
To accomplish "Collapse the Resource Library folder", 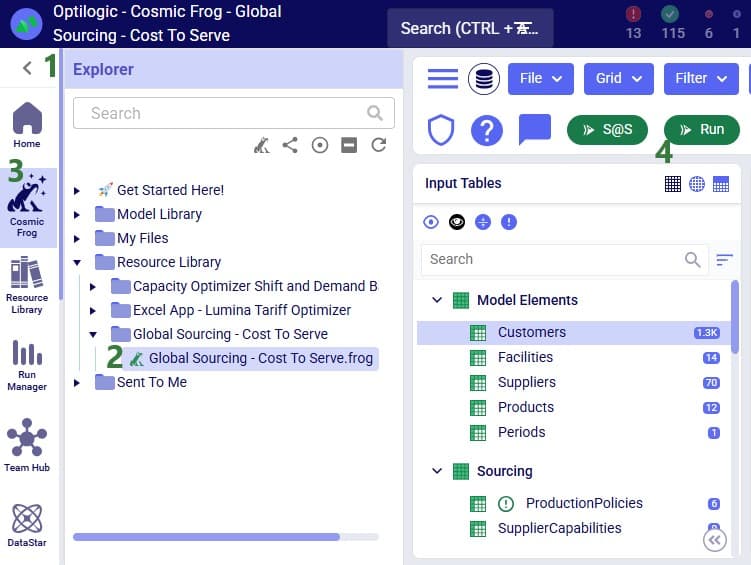I will point(77,262).
